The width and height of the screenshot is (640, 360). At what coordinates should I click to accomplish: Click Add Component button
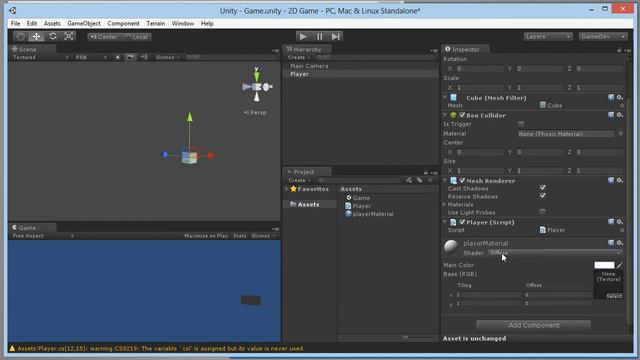pyautogui.click(x=533, y=325)
